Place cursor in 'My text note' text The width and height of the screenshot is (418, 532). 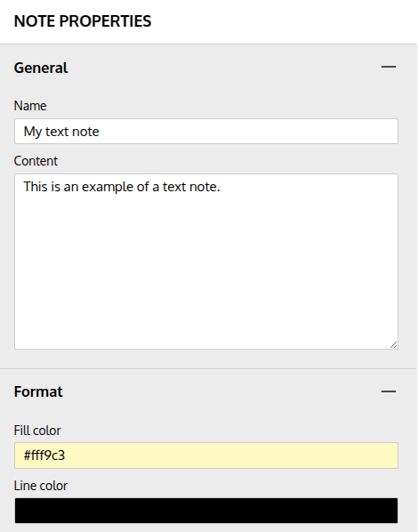[61, 132]
